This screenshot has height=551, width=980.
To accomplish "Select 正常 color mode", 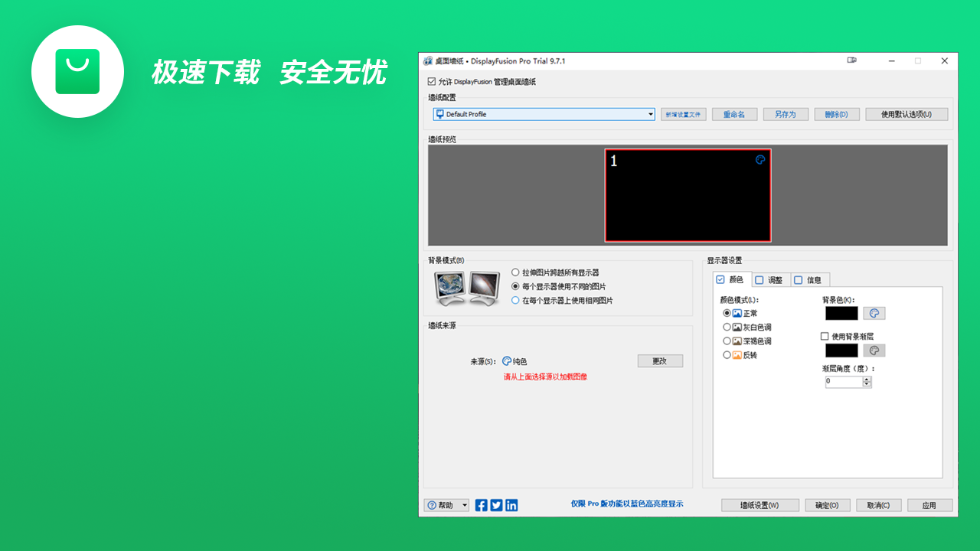I will (x=727, y=313).
